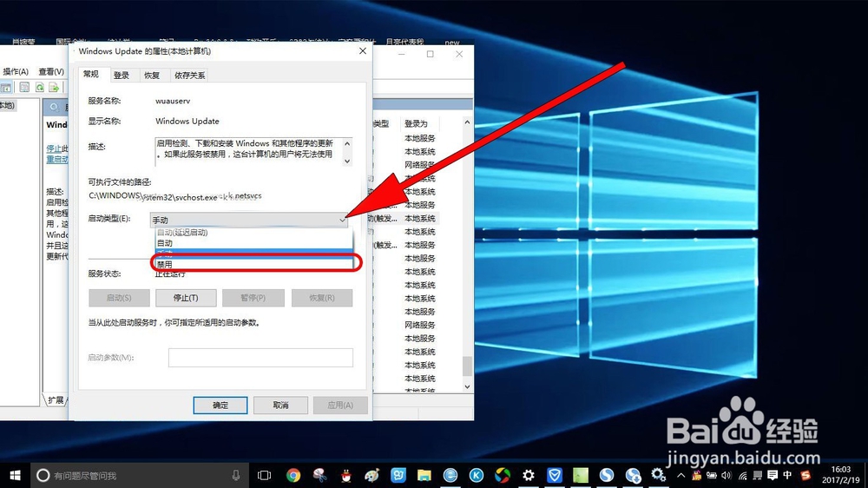Click the export list icon in Services toolbar
Screen dimensions: 868x488
point(54,87)
